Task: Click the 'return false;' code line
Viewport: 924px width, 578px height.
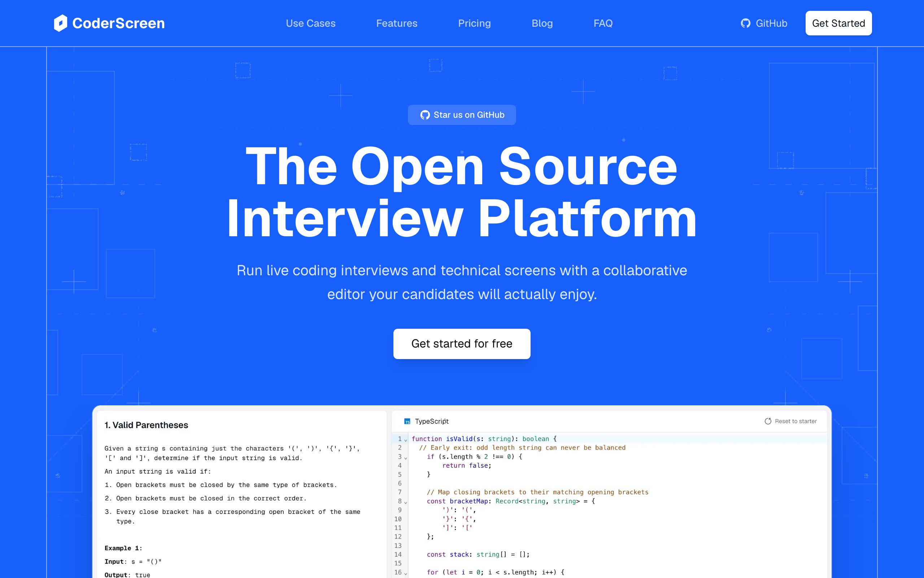Action: 467,466
